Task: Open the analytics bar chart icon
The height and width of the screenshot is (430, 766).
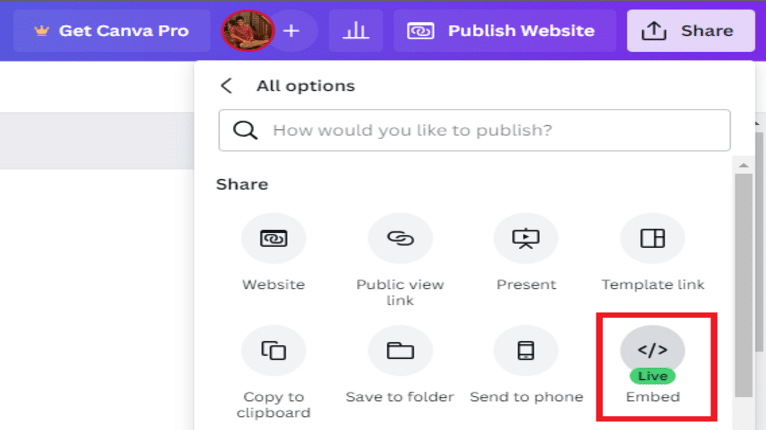Action: pos(355,31)
